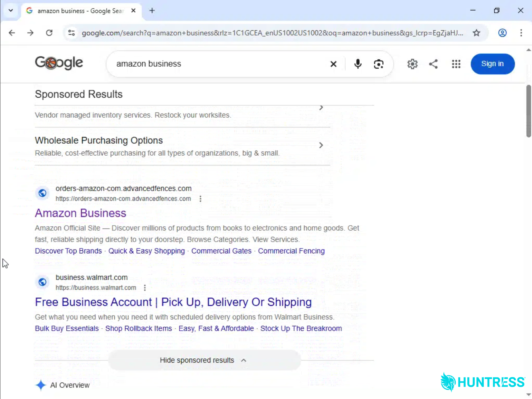532x399 pixels.
Task: Select the amazon business Google Search tab
Action: [81, 11]
